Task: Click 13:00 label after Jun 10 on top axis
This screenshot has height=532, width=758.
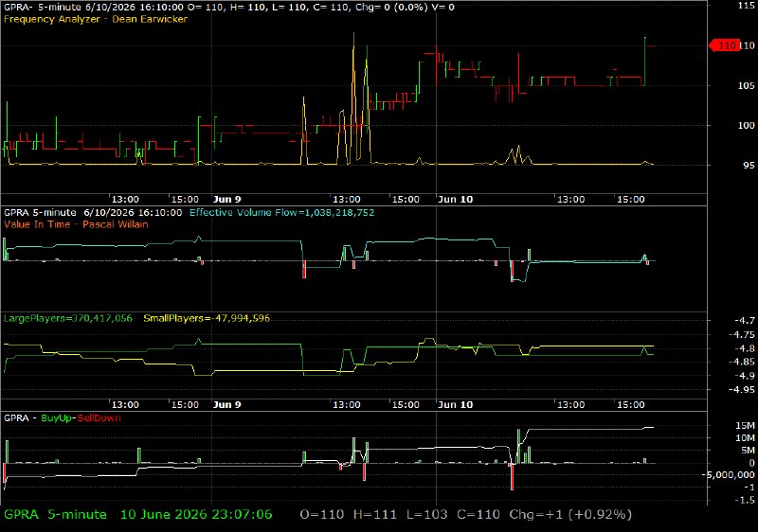Action: (x=570, y=200)
